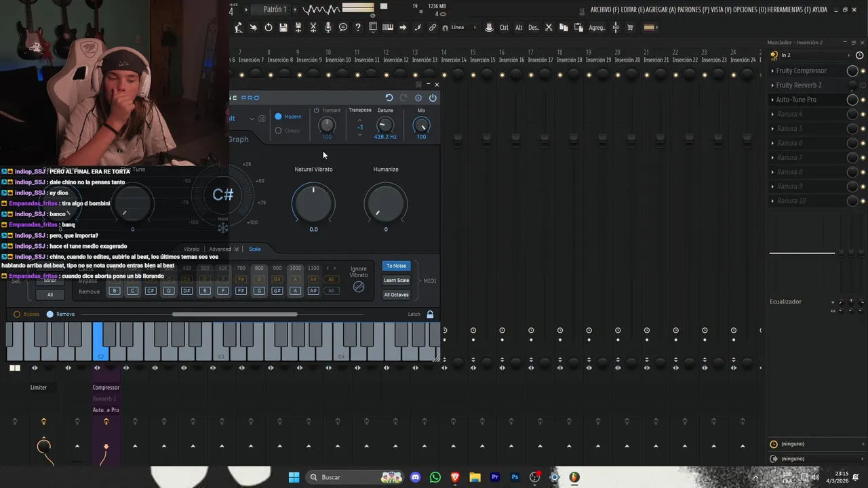Click the Hold snowflake freeze icon
868x488 pixels.
(222, 228)
